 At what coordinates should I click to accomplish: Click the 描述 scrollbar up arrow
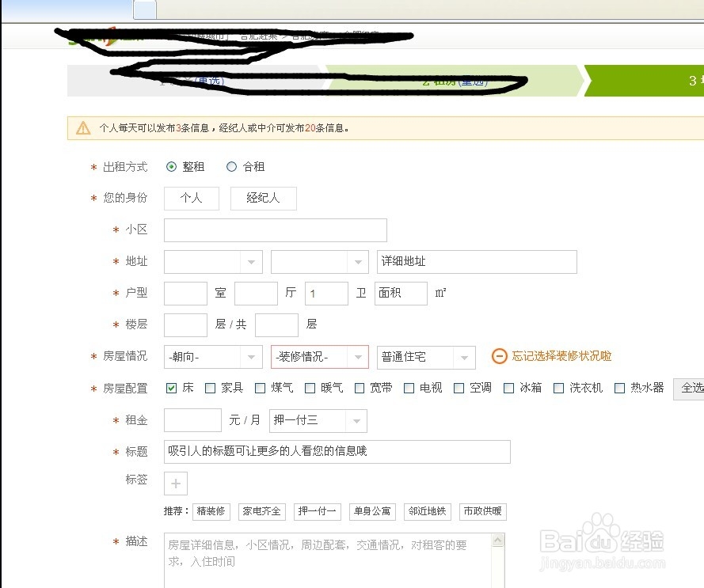498,541
